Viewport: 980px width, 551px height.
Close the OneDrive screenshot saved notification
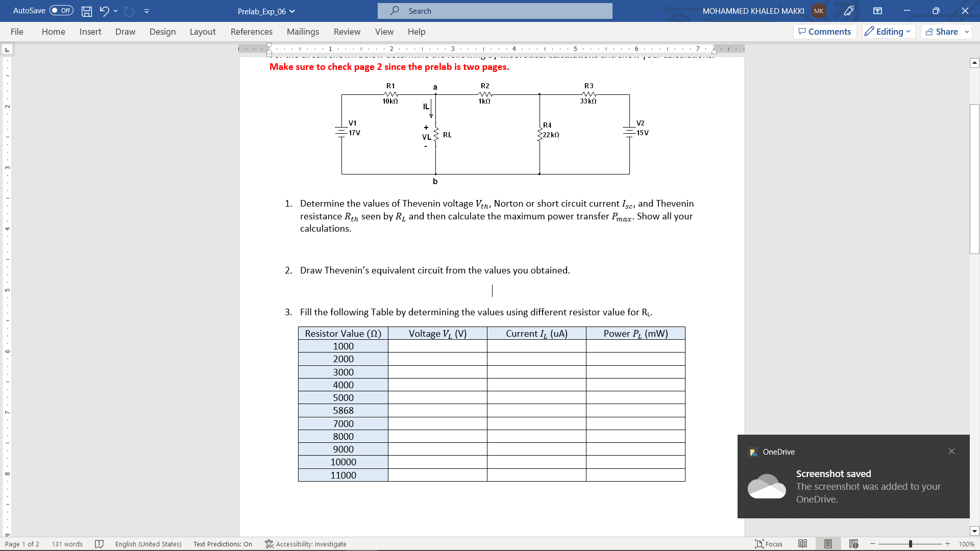951,451
